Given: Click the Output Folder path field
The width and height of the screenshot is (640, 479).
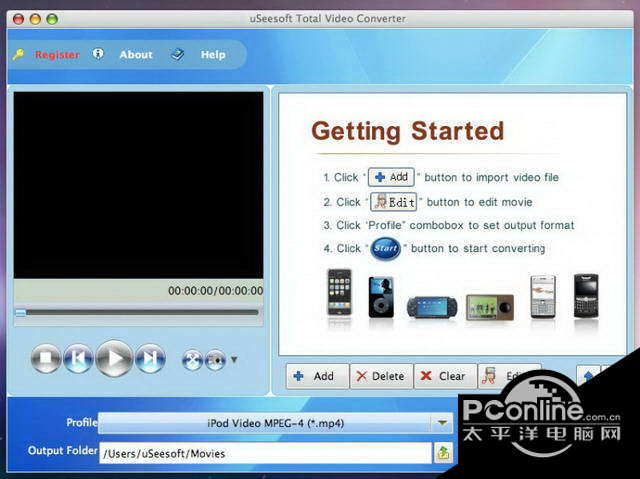Looking at the screenshot, I should (x=265, y=453).
